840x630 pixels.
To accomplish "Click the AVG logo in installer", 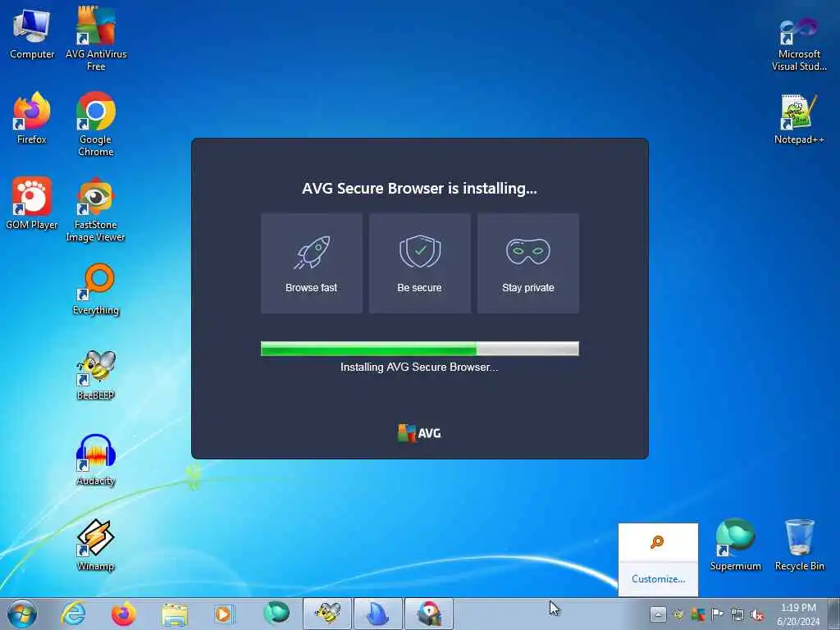I will click(x=419, y=433).
